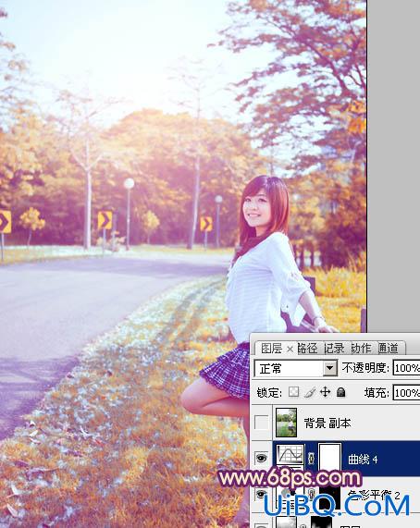
Task: Click the 色彩平衡 2 mask link icon
Action: coord(312,493)
